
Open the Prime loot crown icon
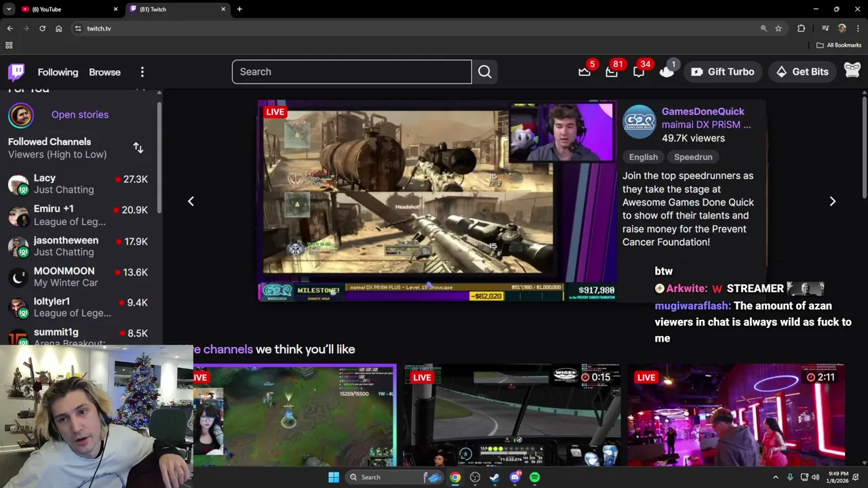pyautogui.click(x=585, y=72)
